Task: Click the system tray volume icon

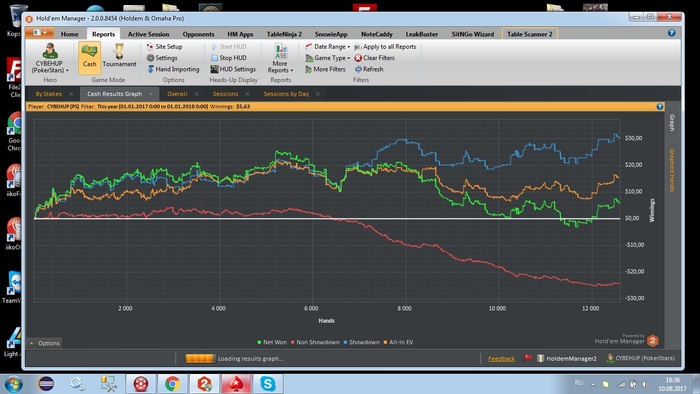Action: tap(645, 384)
